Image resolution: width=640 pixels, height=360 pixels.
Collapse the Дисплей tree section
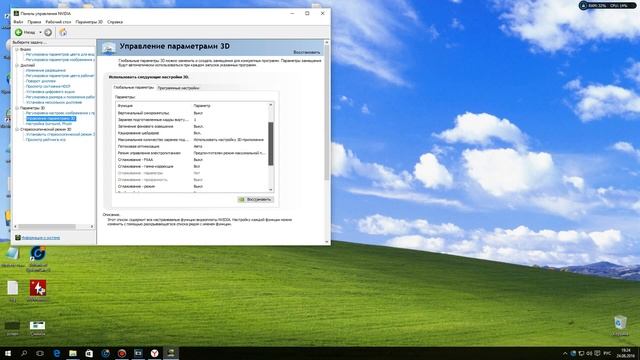pyautogui.click(x=17, y=65)
